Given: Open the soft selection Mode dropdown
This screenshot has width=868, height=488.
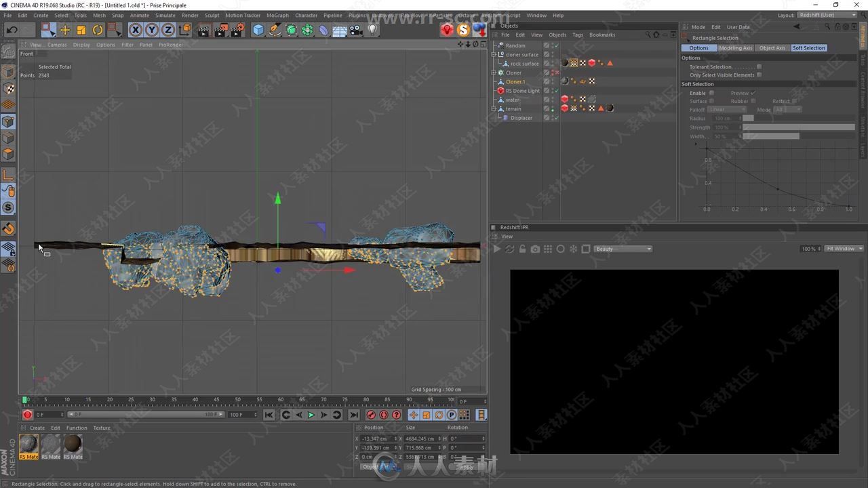Looking at the screenshot, I should click(787, 109).
